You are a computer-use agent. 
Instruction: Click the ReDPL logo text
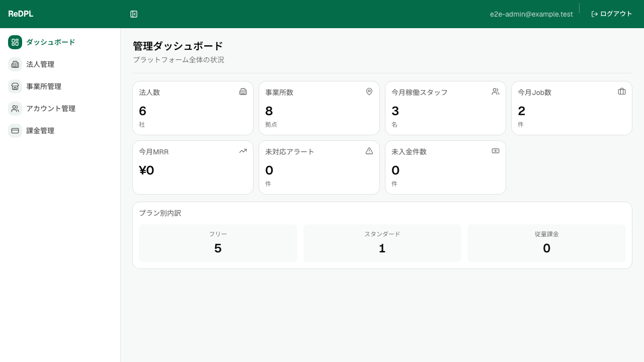[21, 14]
